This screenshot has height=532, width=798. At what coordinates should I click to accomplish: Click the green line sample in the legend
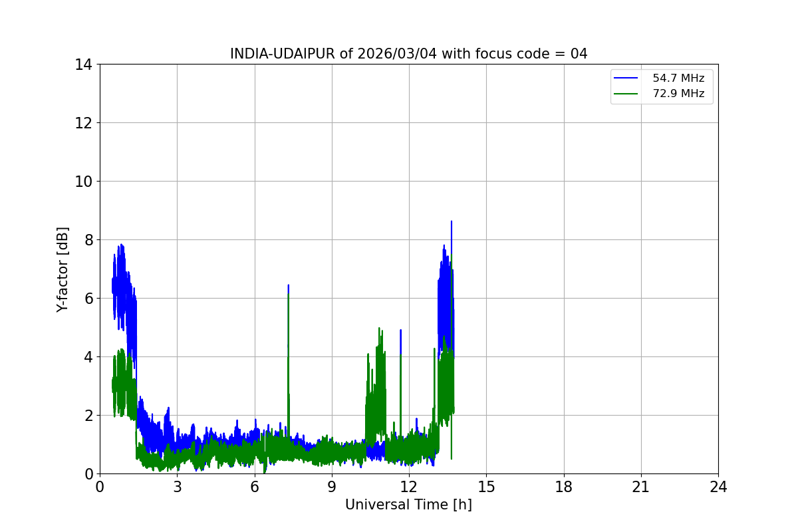626,94
